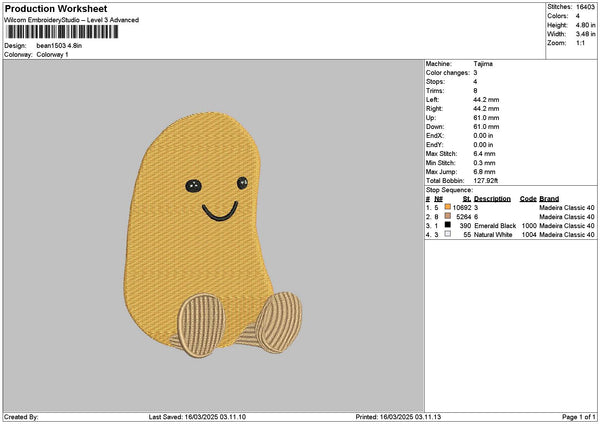600x424 pixels.
Task: Click the orange swatch in stop sequence row 1
Action: click(x=447, y=207)
